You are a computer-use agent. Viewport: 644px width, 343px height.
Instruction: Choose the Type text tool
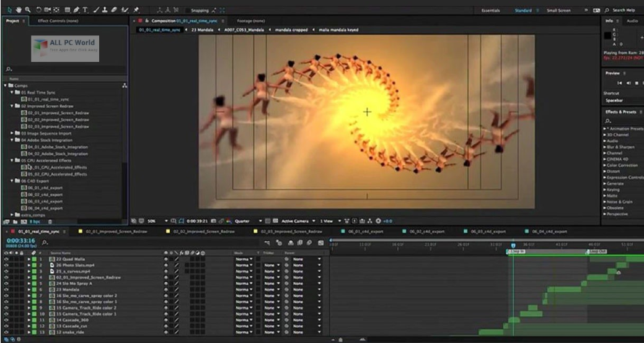pos(85,10)
